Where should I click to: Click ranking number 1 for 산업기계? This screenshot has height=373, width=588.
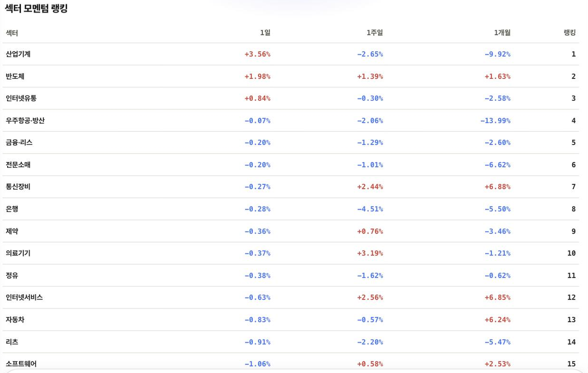point(573,54)
